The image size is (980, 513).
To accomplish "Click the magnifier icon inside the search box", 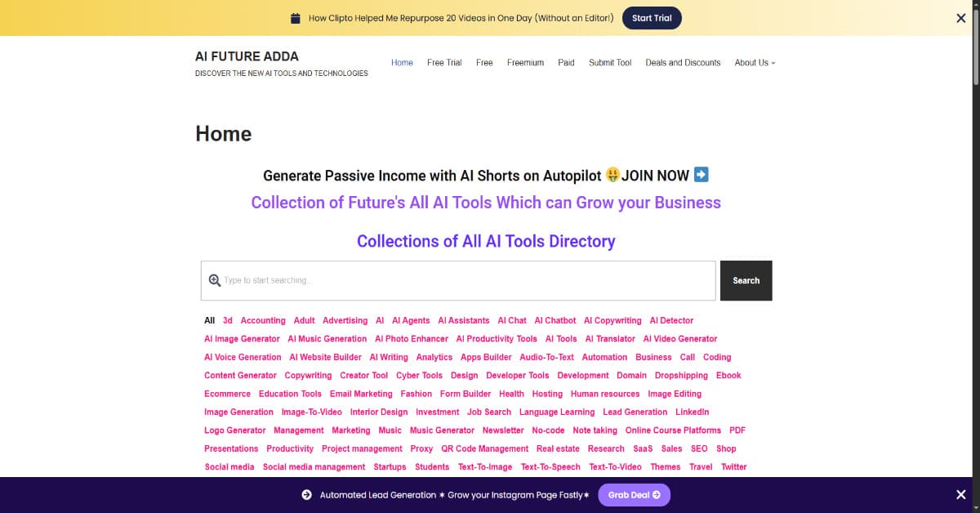I will click(214, 280).
